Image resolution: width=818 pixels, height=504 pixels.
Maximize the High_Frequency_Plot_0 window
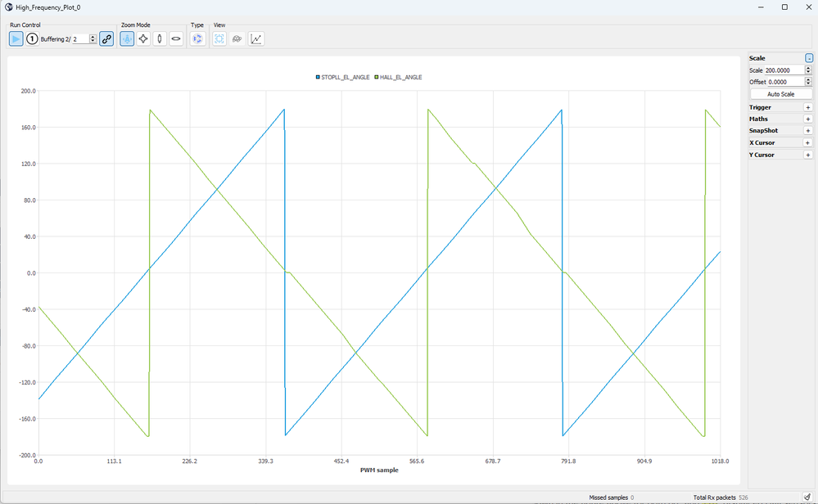coord(784,7)
